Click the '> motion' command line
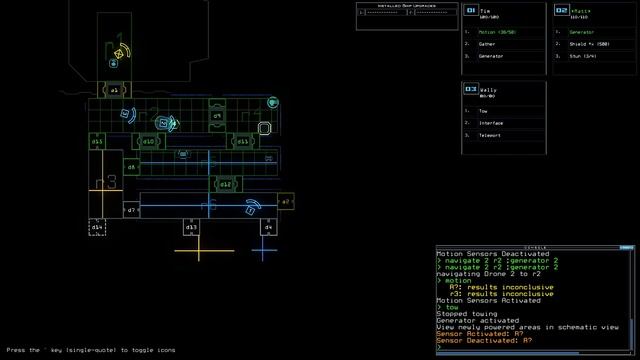This screenshot has height=360, width=640. click(x=454, y=280)
